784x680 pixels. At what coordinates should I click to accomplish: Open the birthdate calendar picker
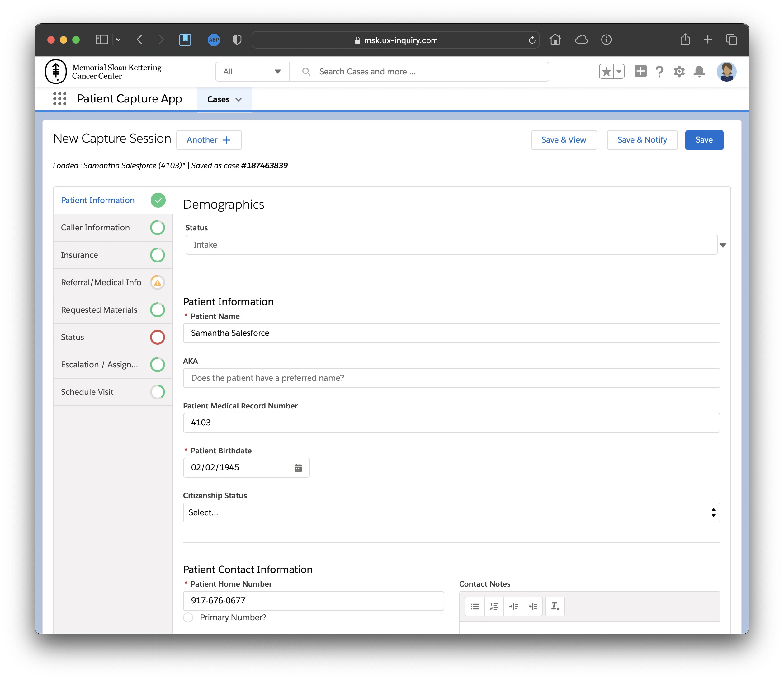click(x=298, y=468)
